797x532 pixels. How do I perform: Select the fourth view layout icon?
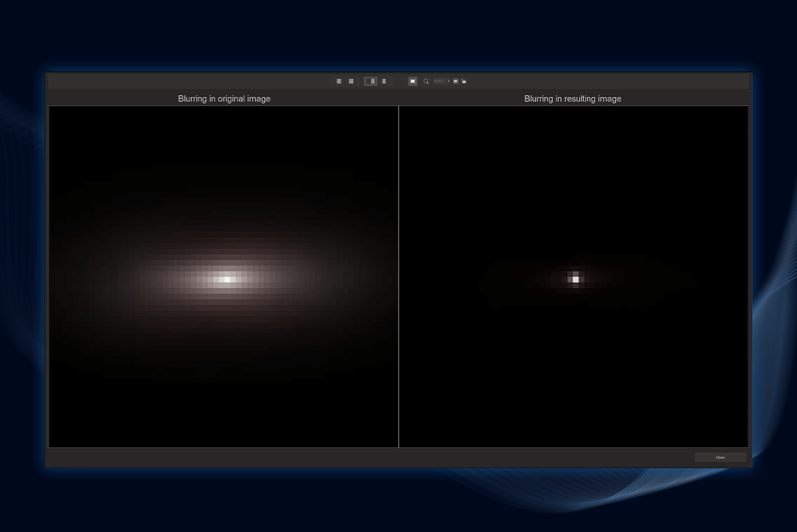(384, 81)
